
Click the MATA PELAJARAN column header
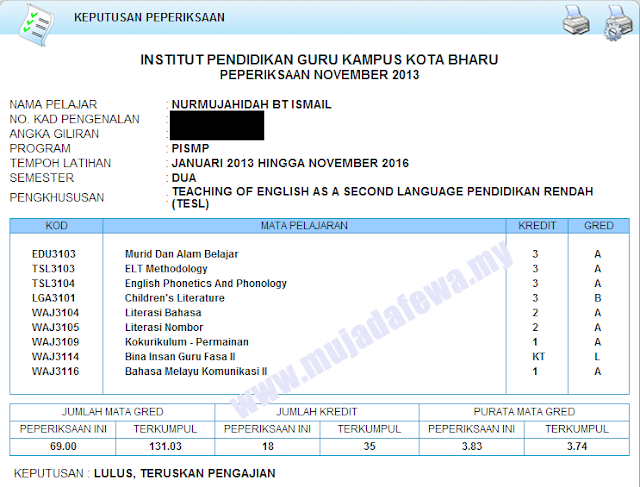(304, 226)
